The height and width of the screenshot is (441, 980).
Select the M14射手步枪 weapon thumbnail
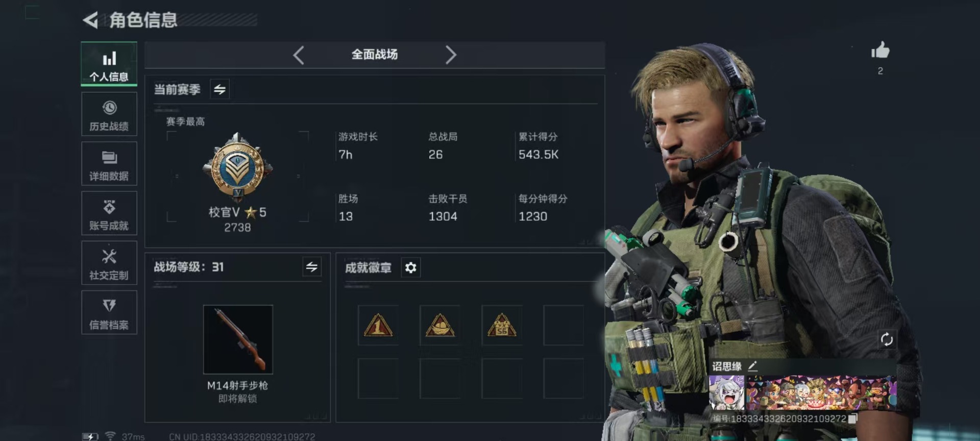point(238,339)
